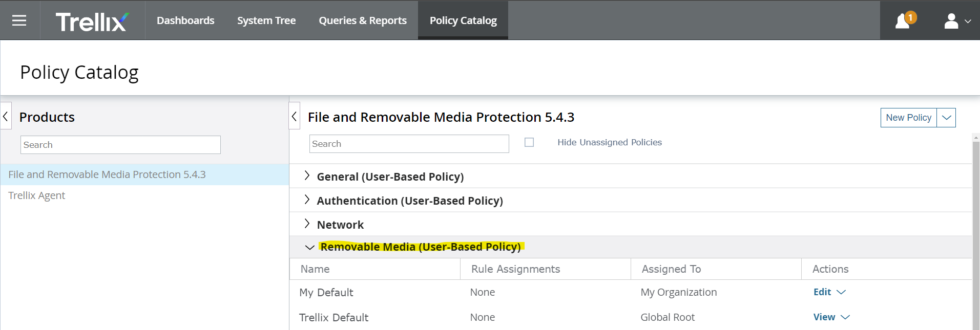Click the Products search field
Screen dimensions: 980x330
click(x=120, y=145)
